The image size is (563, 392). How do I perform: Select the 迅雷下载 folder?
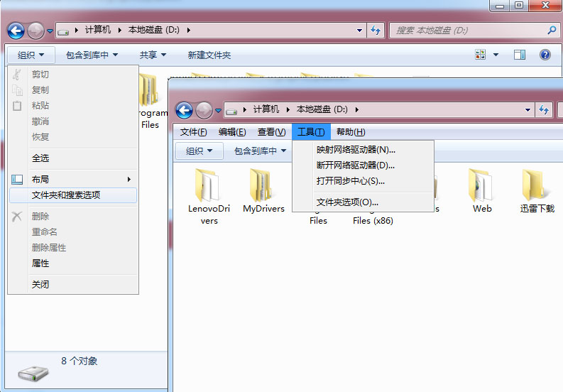pos(537,191)
